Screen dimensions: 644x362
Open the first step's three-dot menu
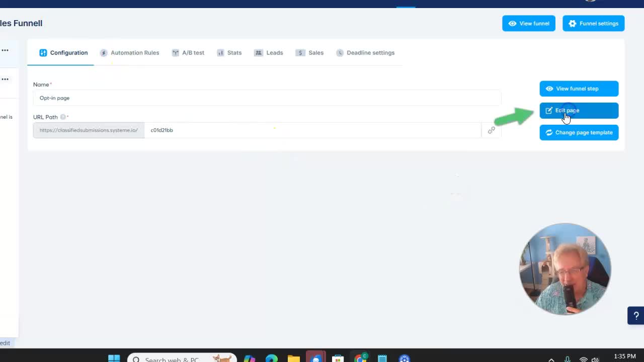(x=5, y=50)
